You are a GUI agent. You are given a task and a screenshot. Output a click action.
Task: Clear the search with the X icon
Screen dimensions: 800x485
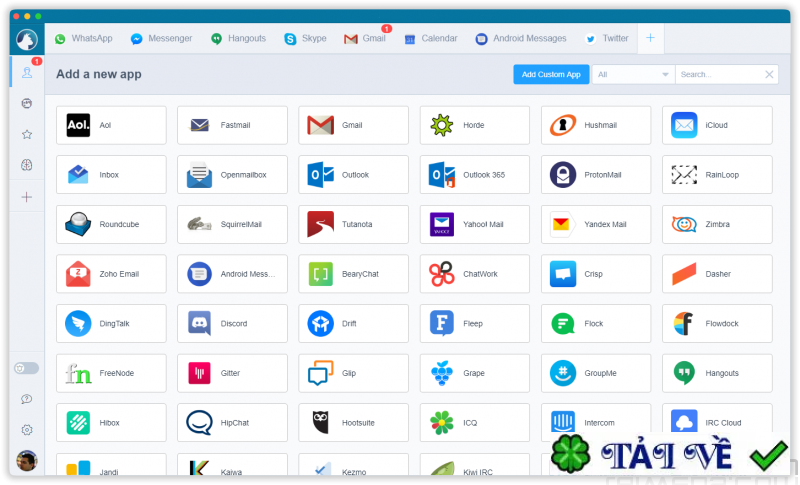click(x=769, y=74)
